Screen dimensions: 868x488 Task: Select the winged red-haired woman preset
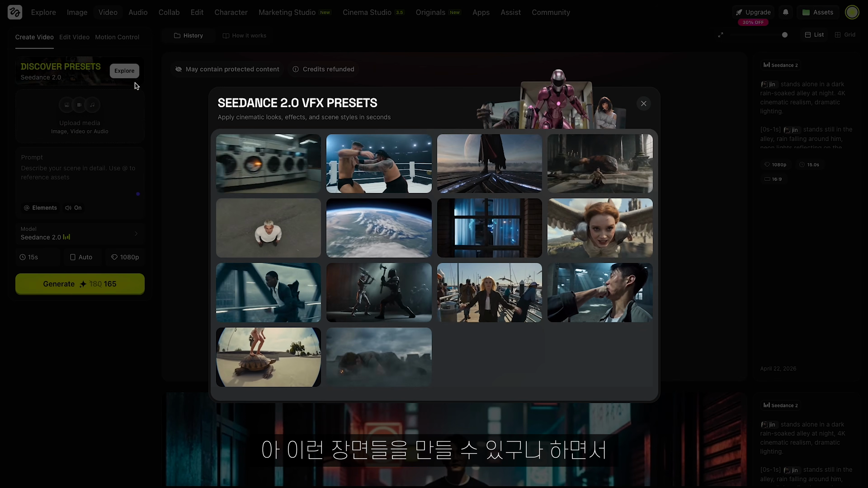pos(600,228)
